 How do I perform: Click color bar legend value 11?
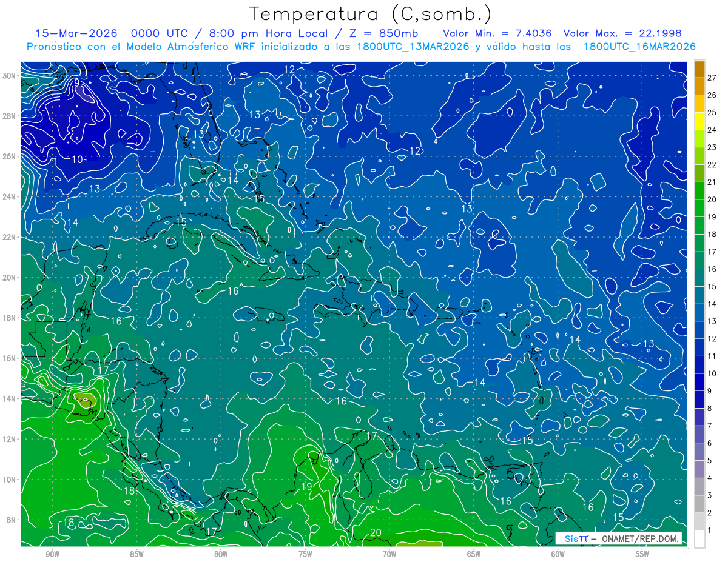[x=712, y=356]
